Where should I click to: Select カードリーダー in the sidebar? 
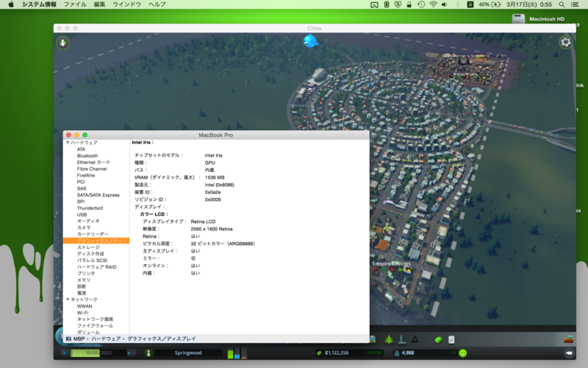(93, 234)
